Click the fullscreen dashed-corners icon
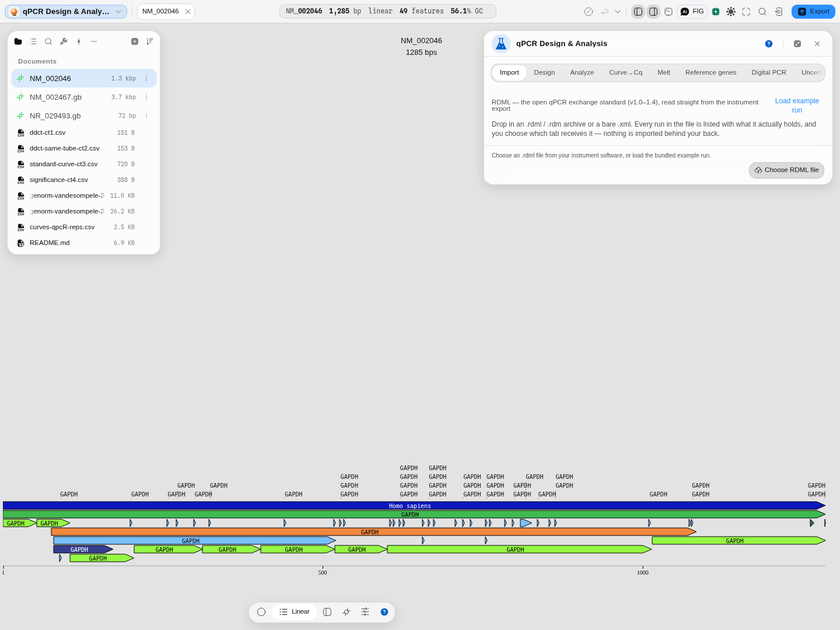 pyautogui.click(x=746, y=12)
